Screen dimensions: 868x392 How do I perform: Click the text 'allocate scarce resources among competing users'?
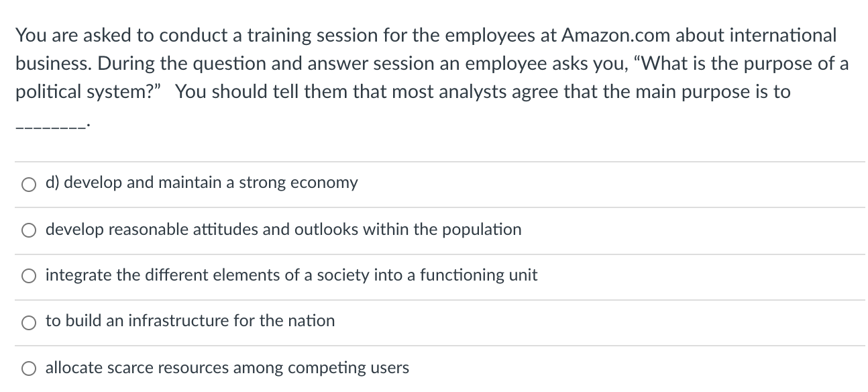226,367
